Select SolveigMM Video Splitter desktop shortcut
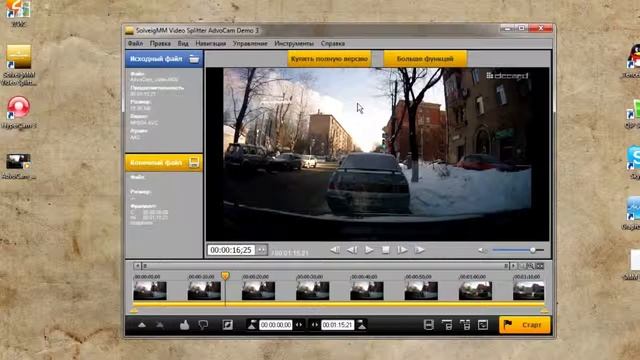The image size is (640, 360). click(x=18, y=65)
